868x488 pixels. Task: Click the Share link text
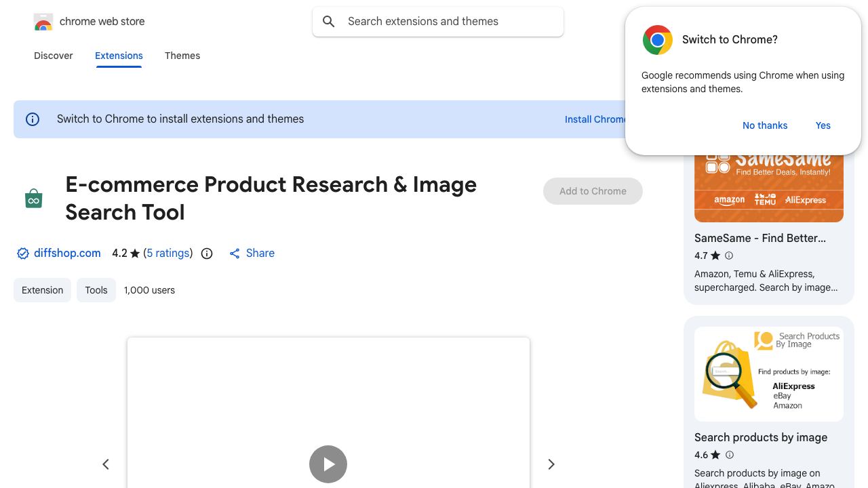click(260, 253)
